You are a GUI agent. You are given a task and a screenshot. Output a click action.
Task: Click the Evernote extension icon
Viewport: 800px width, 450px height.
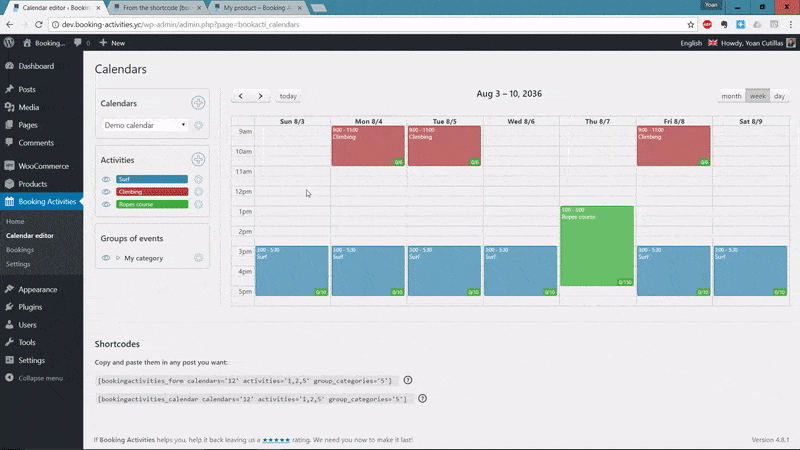tap(724, 24)
